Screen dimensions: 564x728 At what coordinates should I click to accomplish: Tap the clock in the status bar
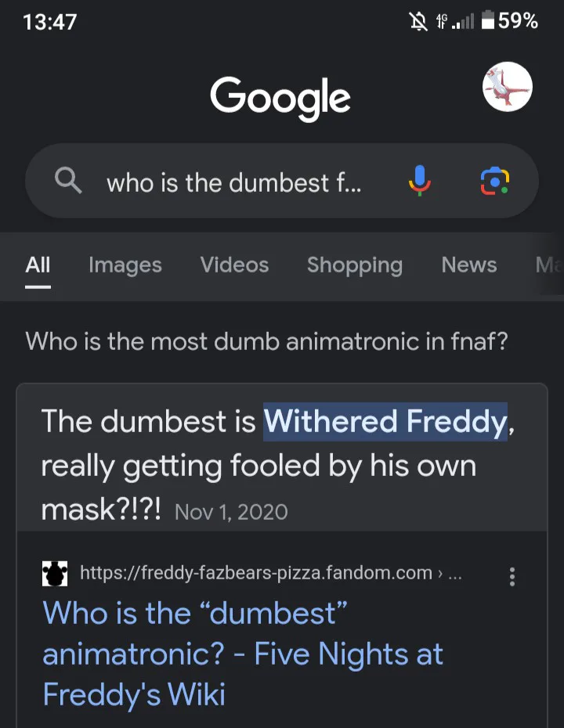tap(49, 22)
